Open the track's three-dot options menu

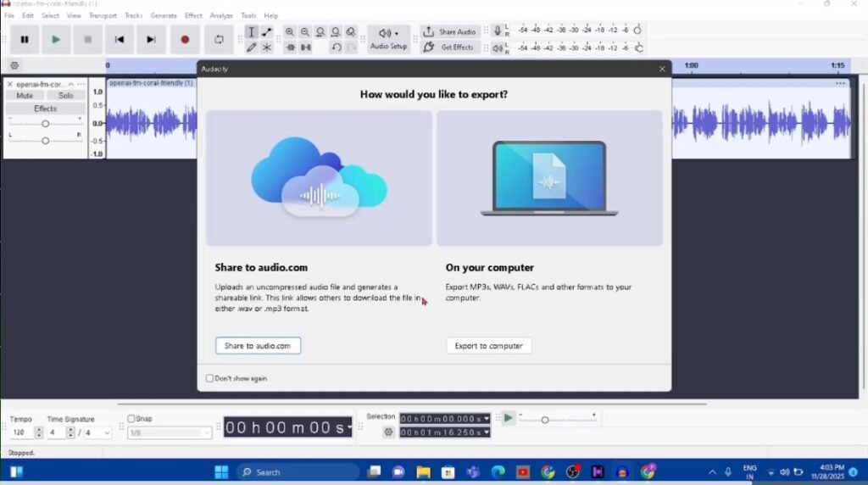(x=840, y=83)
